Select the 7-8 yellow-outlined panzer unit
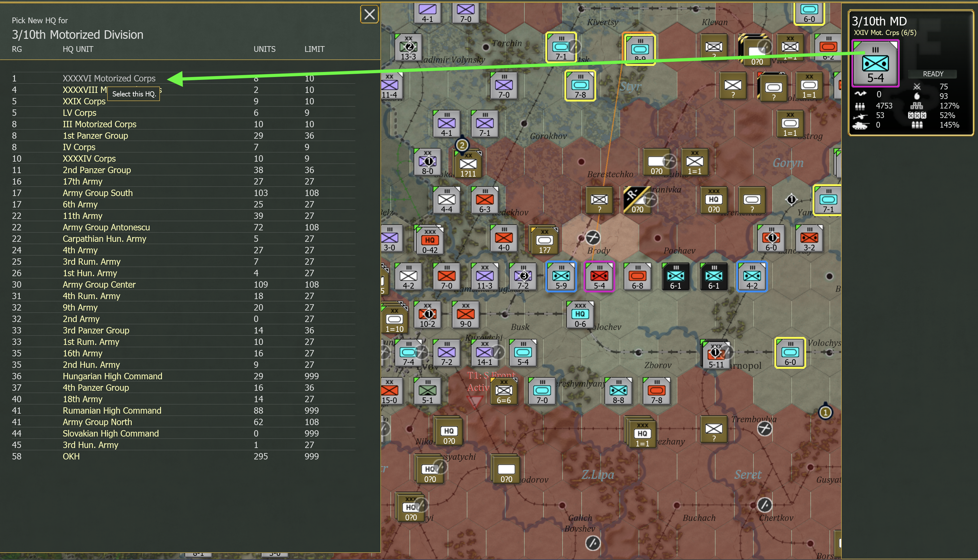Viewport: 978px width, 560px height. pyautogui.click(x=580, y=85)
